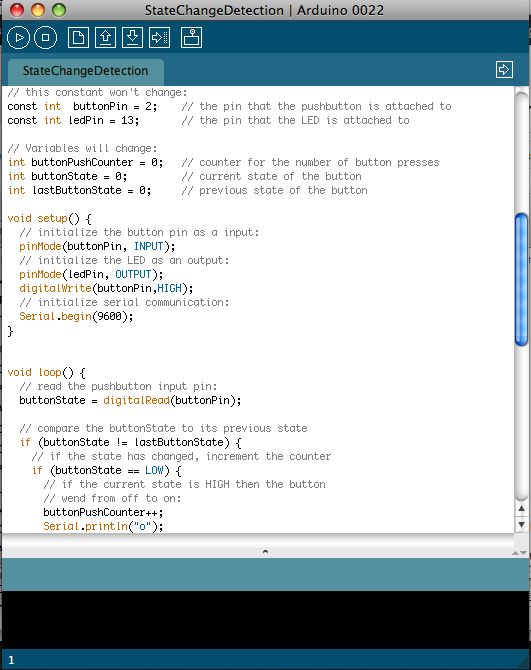Image resolution: width=531 pixels, height=670 pixels.
Task: Click the yellow minimize window button
Action: pos(38,10)
